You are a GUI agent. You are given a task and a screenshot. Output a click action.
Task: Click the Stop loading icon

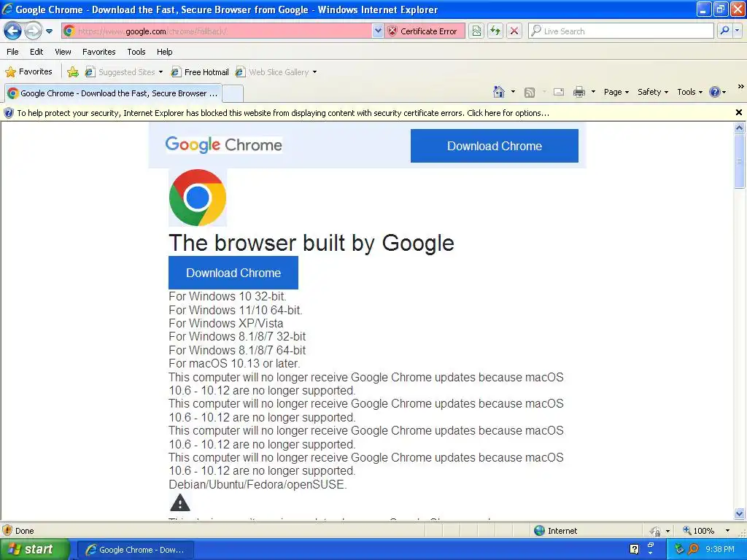pos(514,31)
